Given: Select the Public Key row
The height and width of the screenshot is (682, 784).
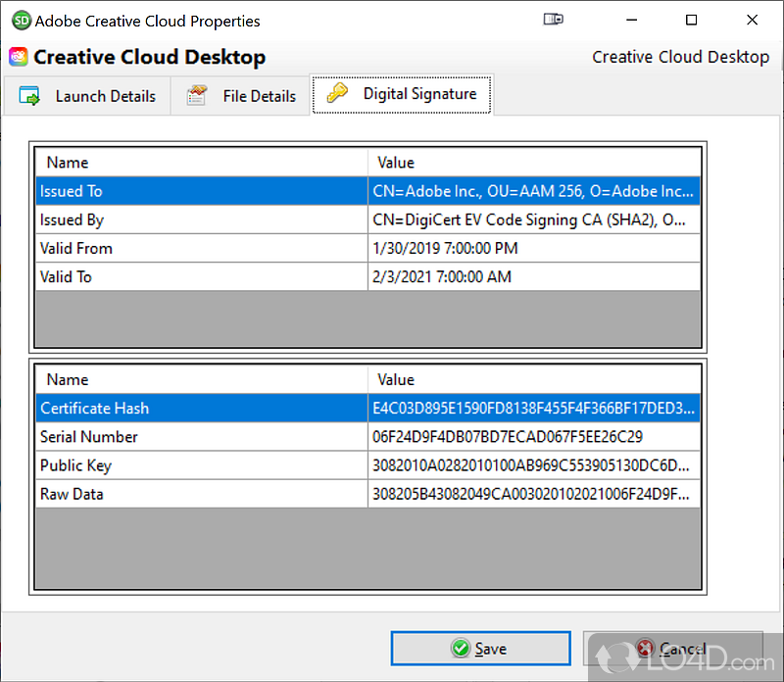Looking at the screenshot, I should [x=368, y=465].
